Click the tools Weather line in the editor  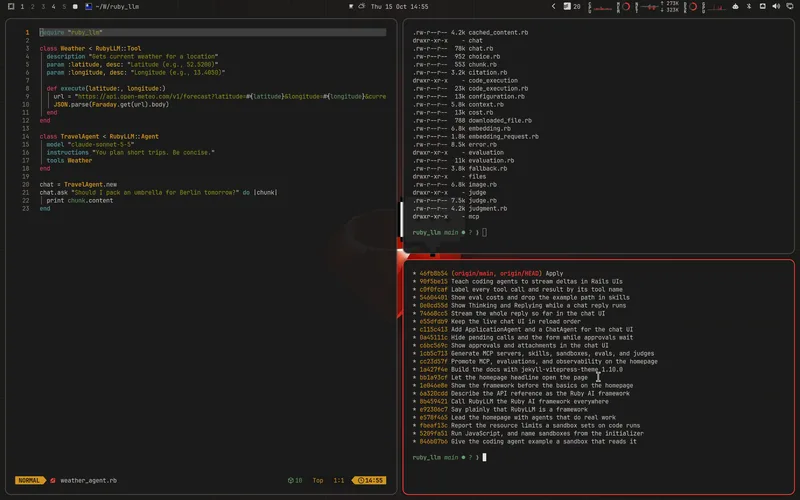pos(69,161)
